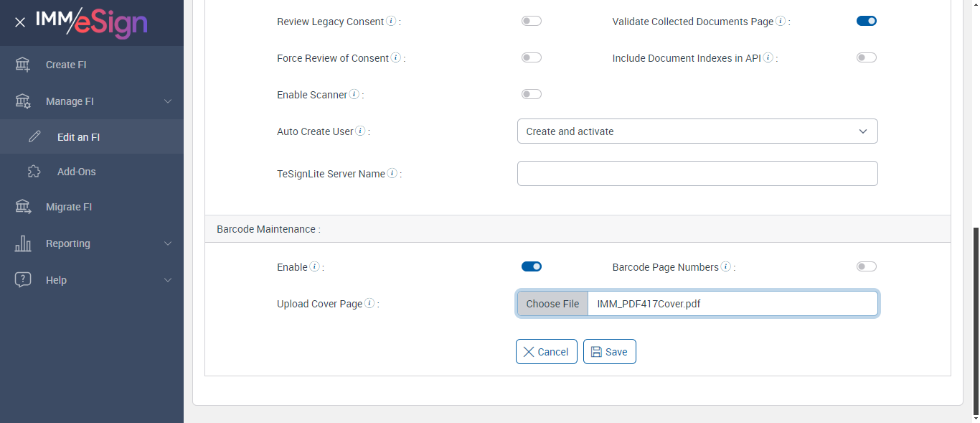Click the Choose File button
Screen dimensions: 980x423
(x=552, y=304)
